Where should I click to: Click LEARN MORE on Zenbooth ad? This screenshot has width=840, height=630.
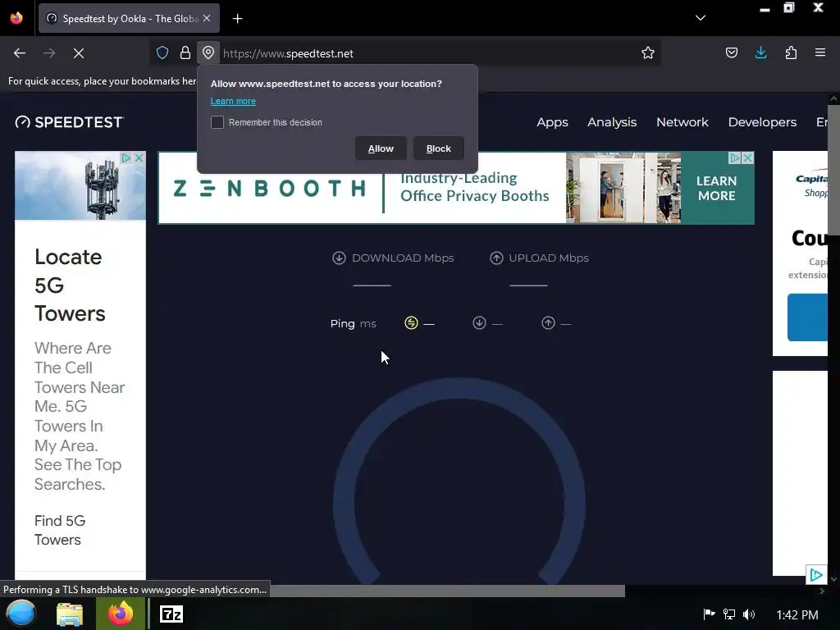tap(717, 188)
